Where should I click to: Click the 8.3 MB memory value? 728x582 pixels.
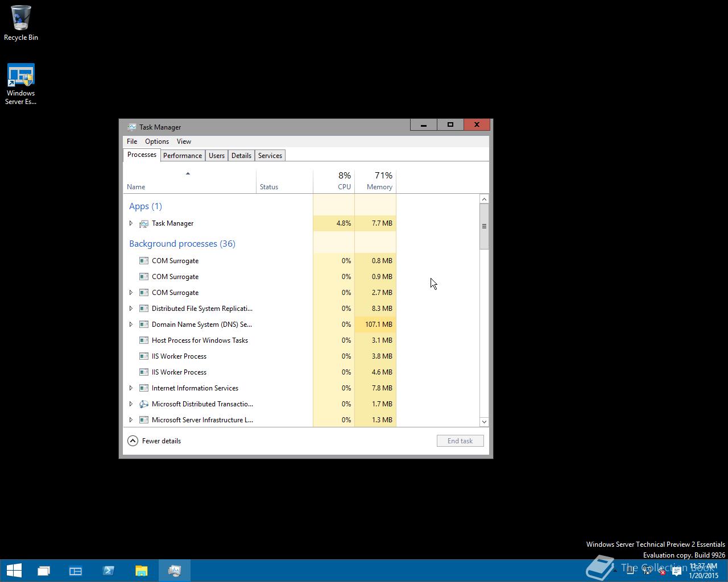[382, 309]
